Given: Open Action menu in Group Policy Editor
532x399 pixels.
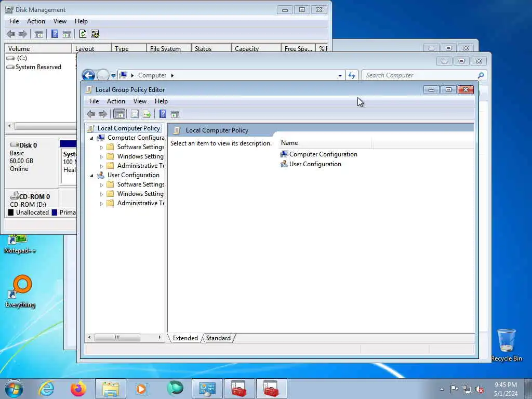Looking at the screenshot, I should coord(116,101).
